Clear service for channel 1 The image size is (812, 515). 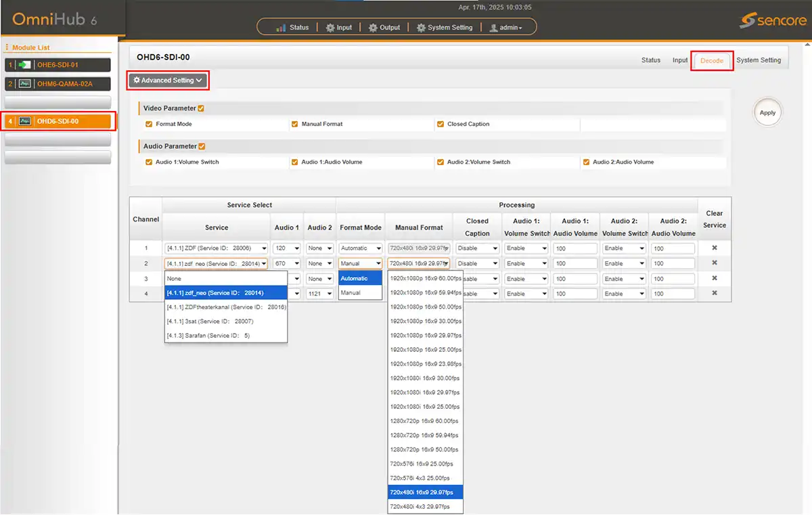pyautogui.click(x=715, y=248)
